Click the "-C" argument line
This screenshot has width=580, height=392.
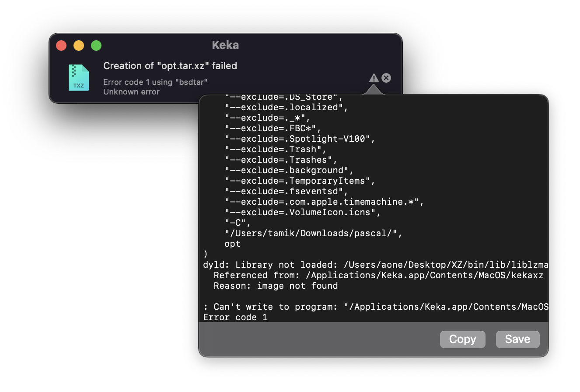(238, 223)
